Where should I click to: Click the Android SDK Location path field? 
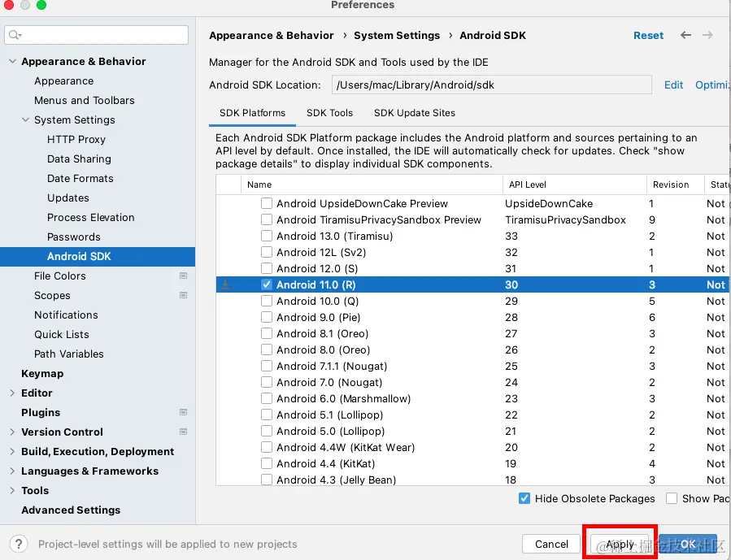pyautogui.click(x=491, y=85)
